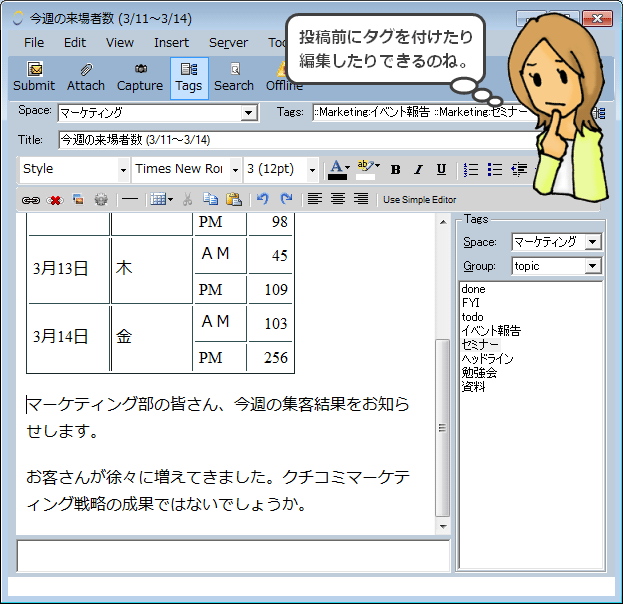Open the Style dropdown
Viewport: 623px width, 604px height.
75,169
